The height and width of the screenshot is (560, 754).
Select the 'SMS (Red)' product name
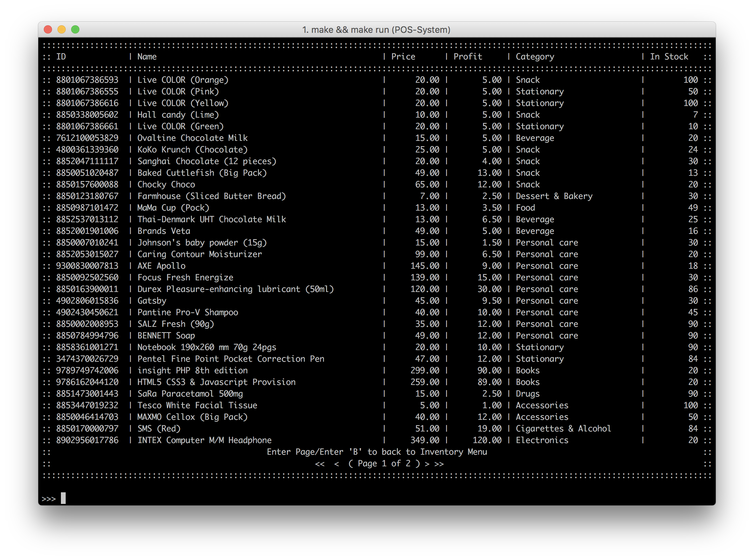159,429
